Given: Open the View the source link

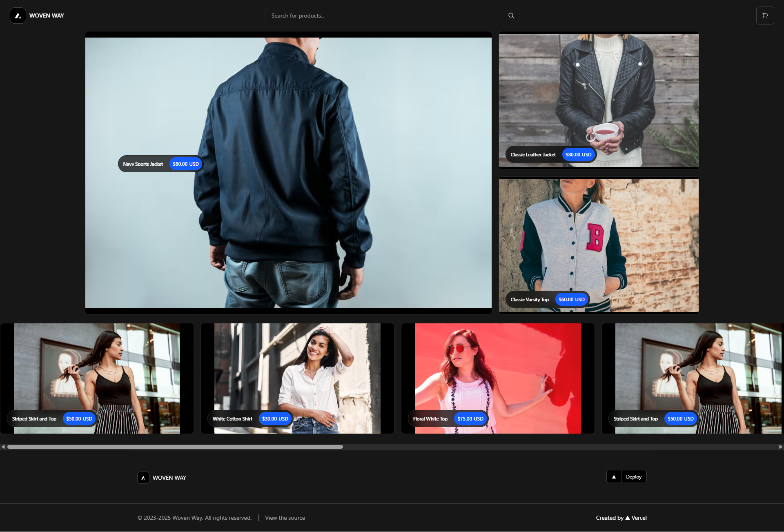Looking at the screenshot, I should [x=285, y=518].
